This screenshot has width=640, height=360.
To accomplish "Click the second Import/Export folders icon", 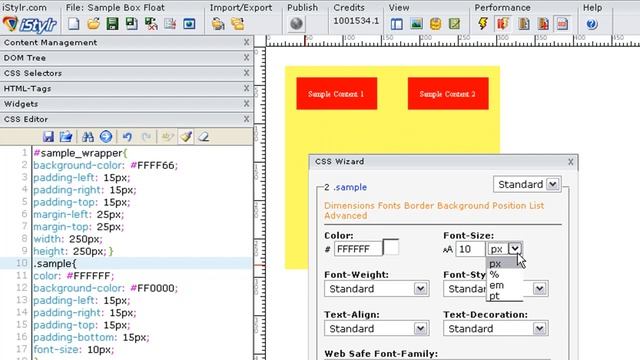I will pyautogui.click(x=238, y=24).
